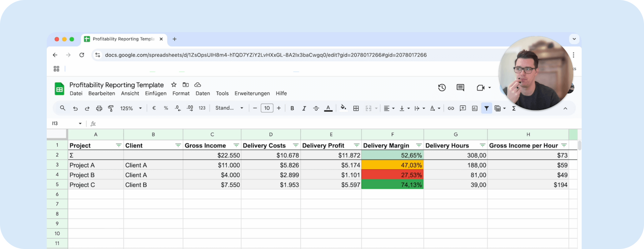Open the Format menu
Image resolution: width=644 pixels, height=249 pixels.
pos(181,93)
